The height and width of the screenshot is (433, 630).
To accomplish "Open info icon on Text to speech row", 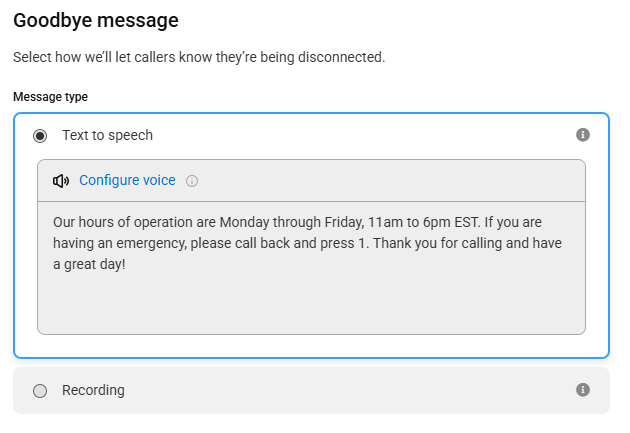I will pos(583,135).
